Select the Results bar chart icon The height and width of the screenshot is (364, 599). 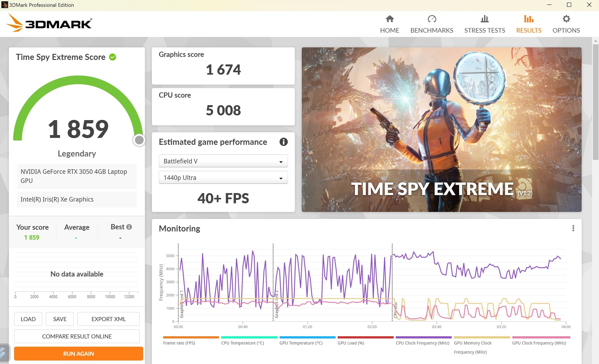pos(529,19)
